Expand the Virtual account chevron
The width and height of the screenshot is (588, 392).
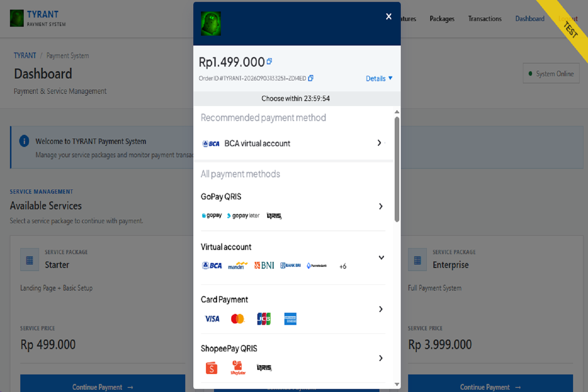[381, 258]
